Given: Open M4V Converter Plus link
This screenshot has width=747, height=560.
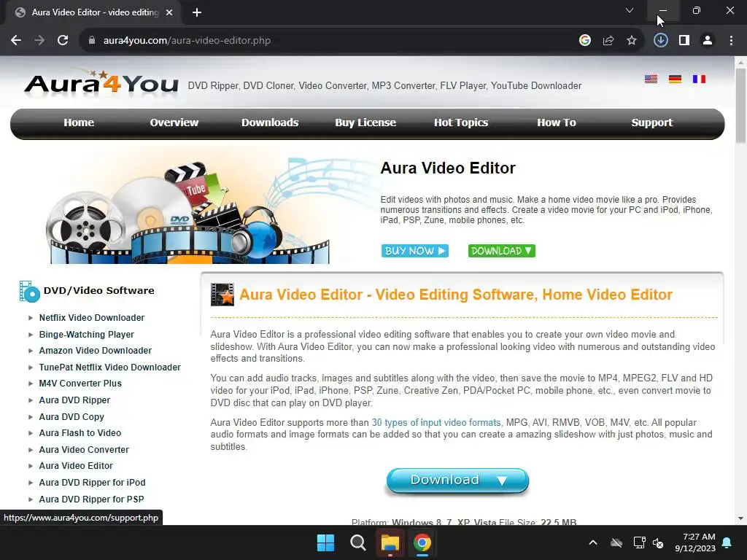Looking at the screenshot, I should [x=80, y=384].
